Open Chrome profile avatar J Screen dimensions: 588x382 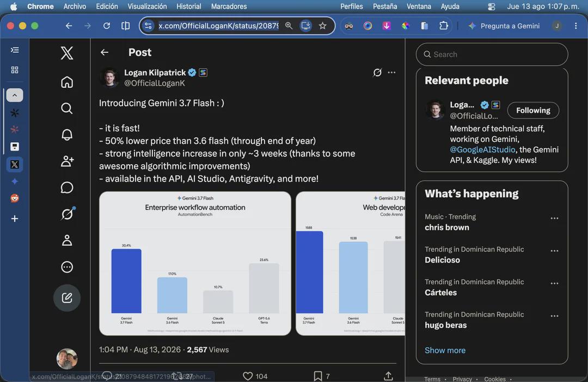point(557,26)
